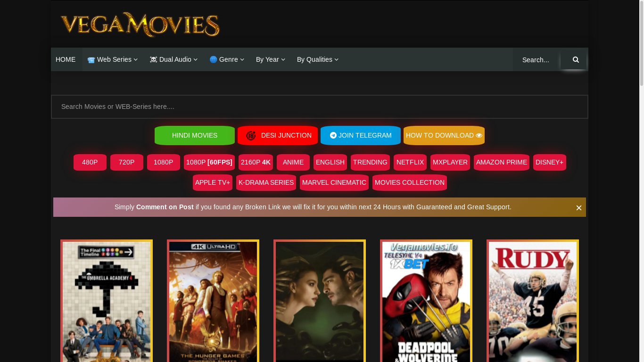Viewport: 644px width, 362px height.
Task: Focus the header Search... field
Action: click(x=537, y=60)
